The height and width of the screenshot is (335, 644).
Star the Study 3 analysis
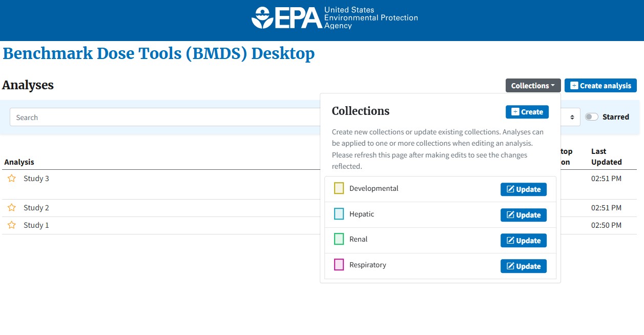click(x=12, y=179)
